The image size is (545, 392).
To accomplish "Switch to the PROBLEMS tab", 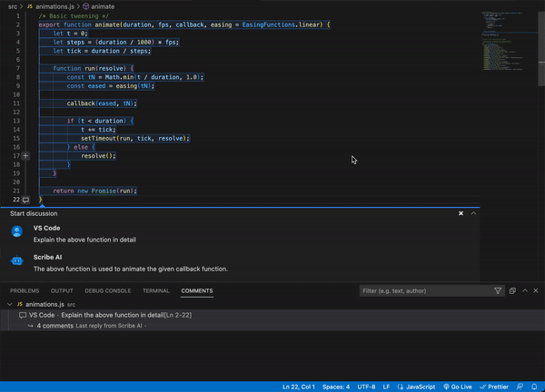I will [25, 290].
